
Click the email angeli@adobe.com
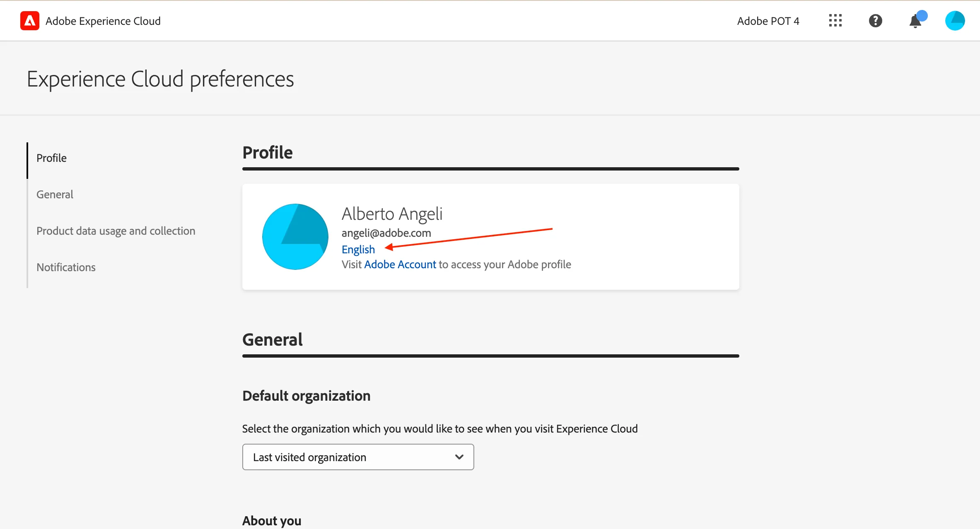point(386,233)
